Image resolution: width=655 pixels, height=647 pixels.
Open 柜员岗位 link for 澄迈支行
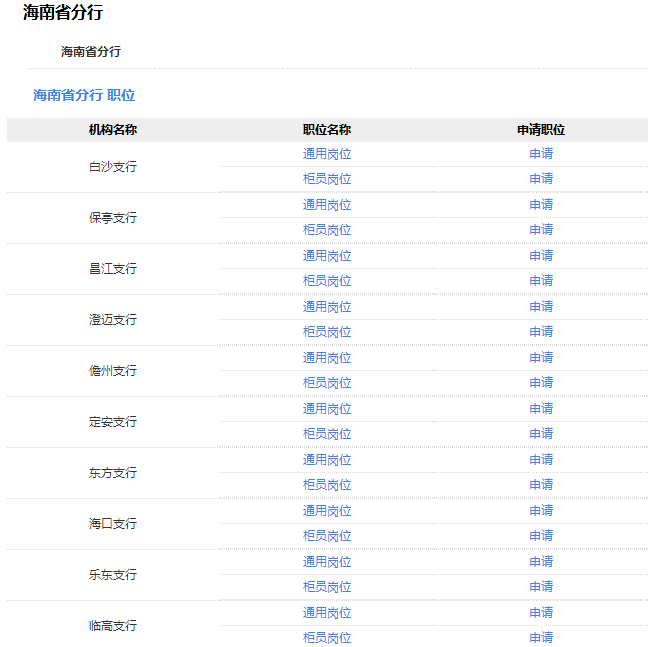[x=327, y=332]
